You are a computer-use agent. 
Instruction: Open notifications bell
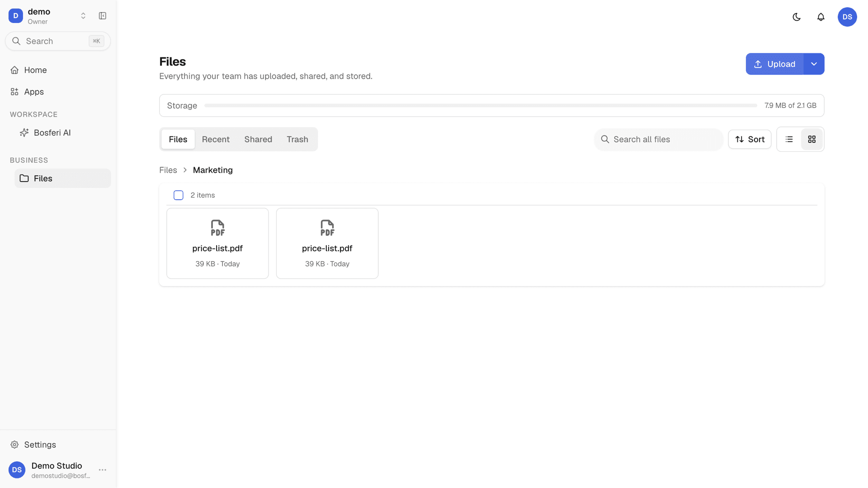[x=821, y=17]
